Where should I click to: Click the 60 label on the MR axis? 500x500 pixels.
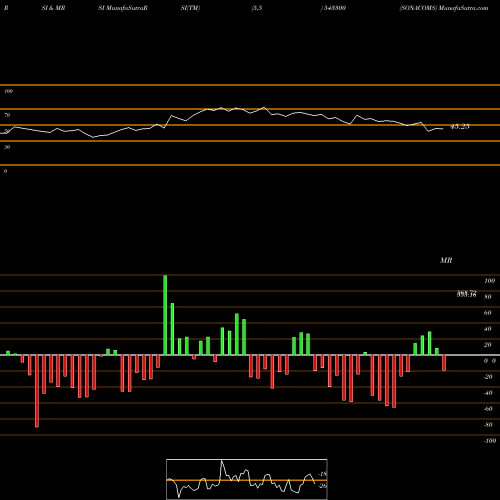(x=488, y=313)
